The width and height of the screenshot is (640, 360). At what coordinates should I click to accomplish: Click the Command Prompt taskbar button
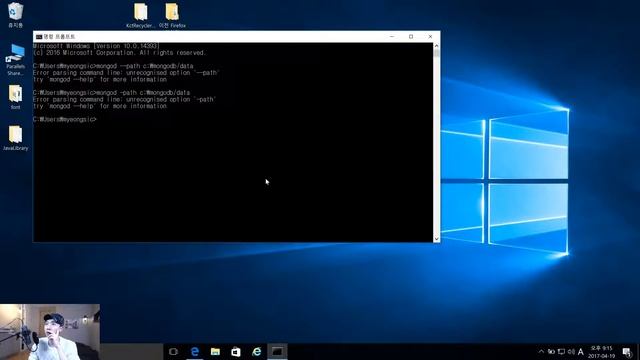pos(277,351)
